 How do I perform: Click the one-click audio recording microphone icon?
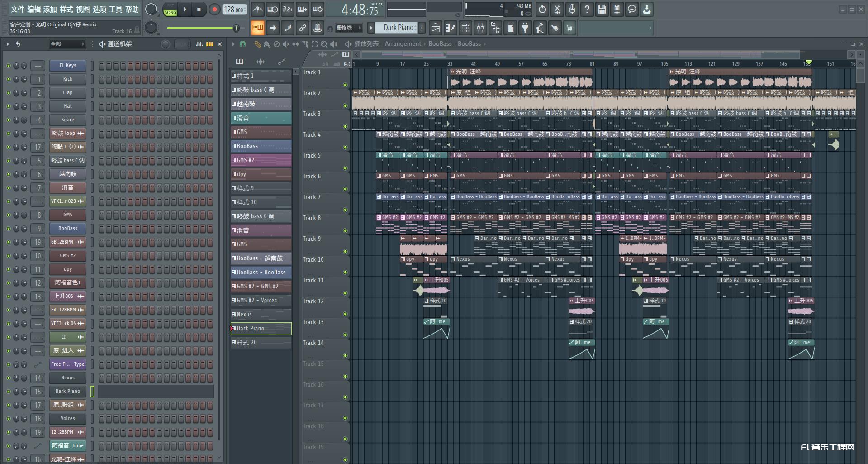pyautogui.click(x=572, y=9)
